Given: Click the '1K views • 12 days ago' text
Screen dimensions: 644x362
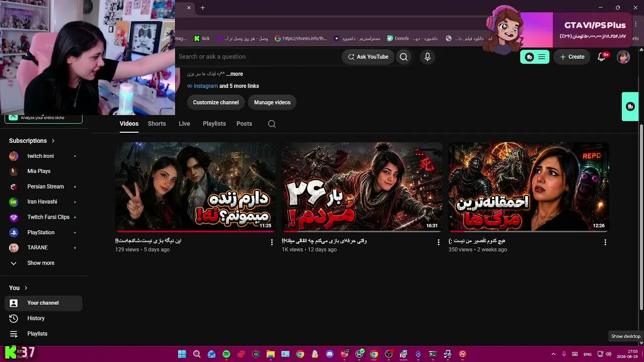Looking at the screenshot, I should pos(309,250).
